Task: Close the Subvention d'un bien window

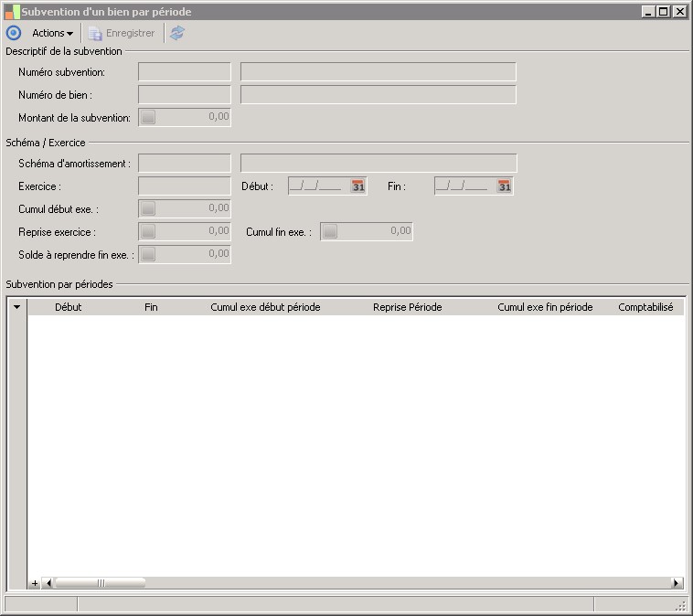Action: 679,12
